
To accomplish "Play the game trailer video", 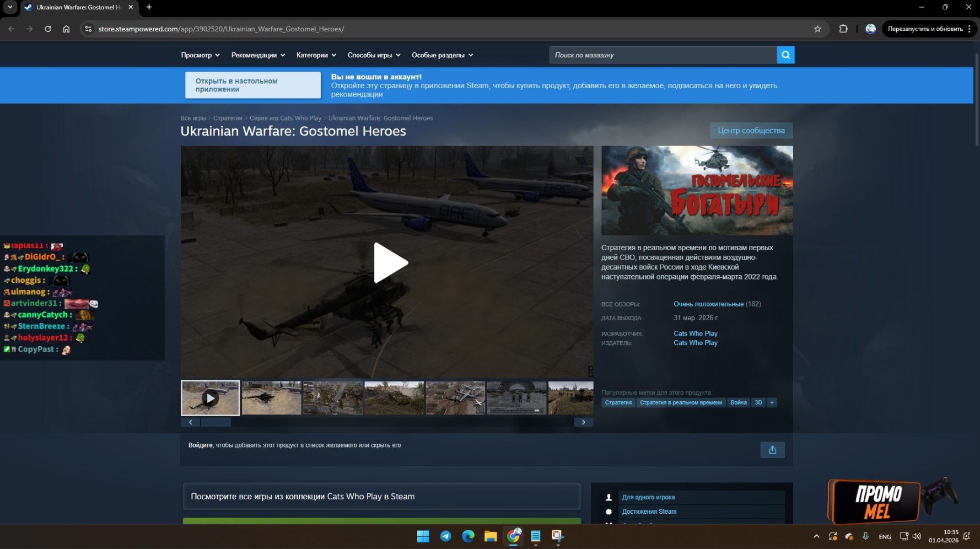I will pyautogui.click(x=390, y=262).
